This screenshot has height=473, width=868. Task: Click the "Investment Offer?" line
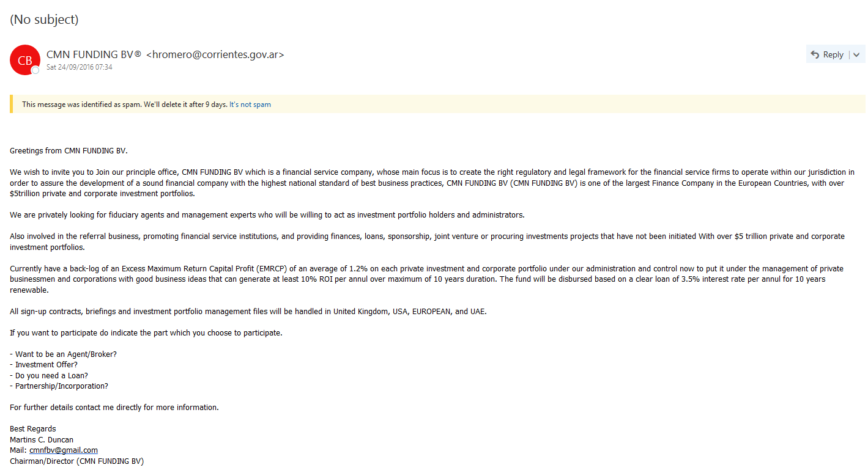point(43,365)
